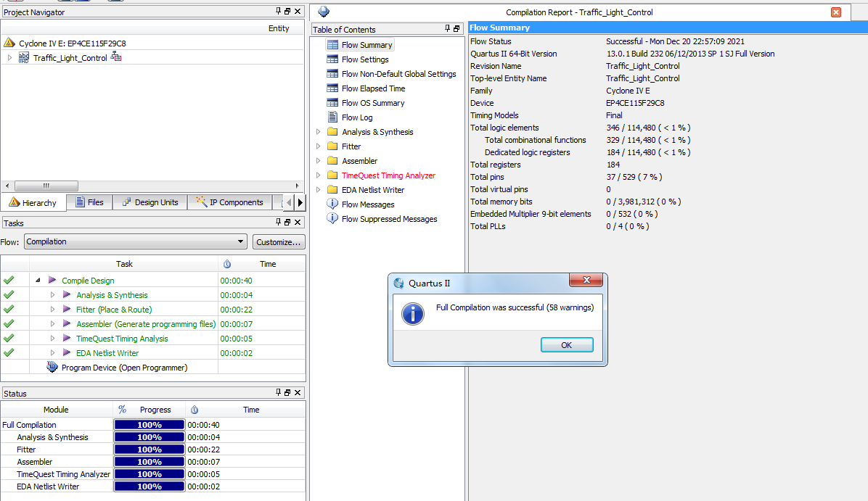The image size is (868, 501).
Task: Switch to the Files tab
Action: (x=90, y=202)
